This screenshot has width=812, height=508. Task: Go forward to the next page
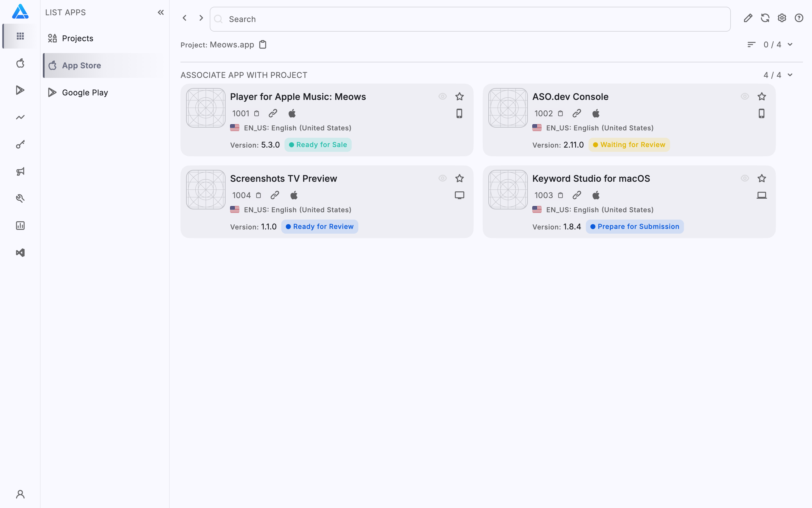click(201, 18)
